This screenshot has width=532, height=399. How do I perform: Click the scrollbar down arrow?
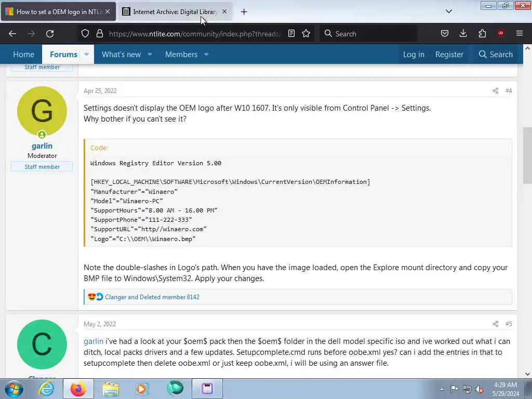pos(527,374)
